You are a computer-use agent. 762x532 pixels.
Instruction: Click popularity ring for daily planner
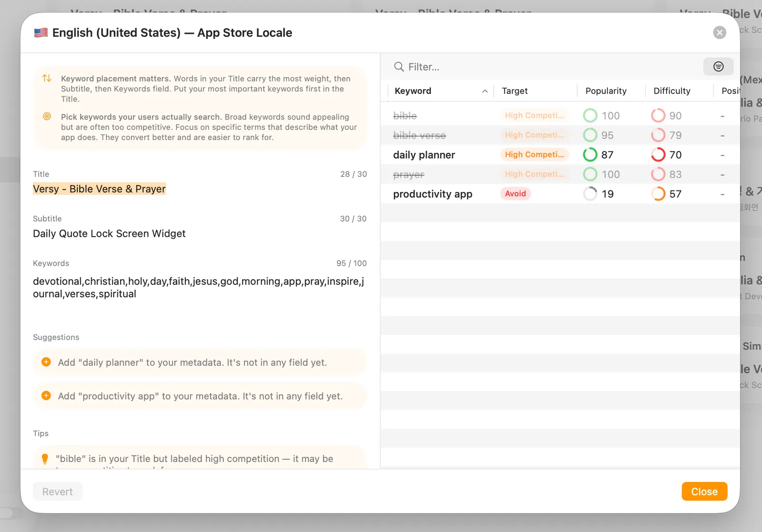pyautogui.click(x=590, y=155)
